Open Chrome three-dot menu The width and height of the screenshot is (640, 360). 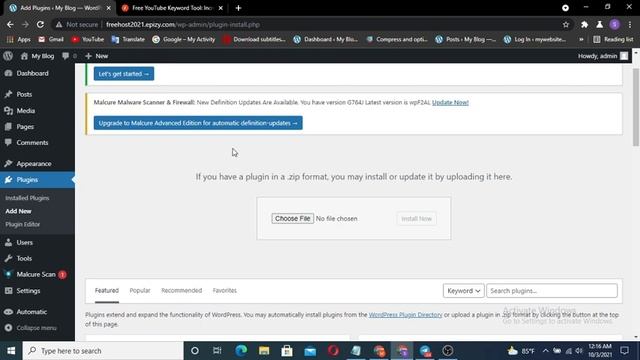[x=630, y=24]
